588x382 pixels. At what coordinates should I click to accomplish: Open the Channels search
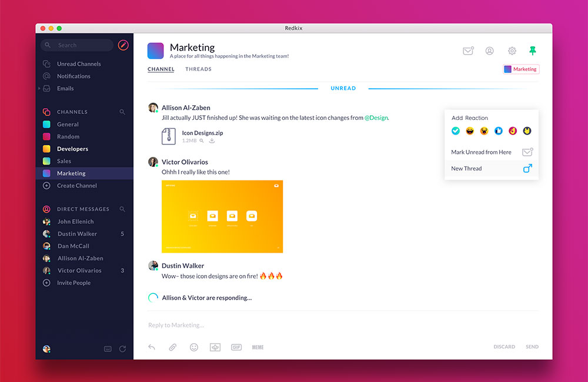pos(122,111)
